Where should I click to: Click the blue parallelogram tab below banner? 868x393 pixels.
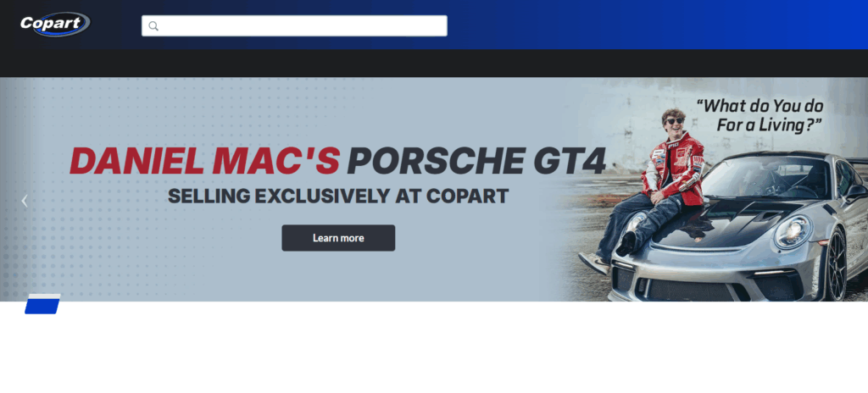(x=42, y=304)
